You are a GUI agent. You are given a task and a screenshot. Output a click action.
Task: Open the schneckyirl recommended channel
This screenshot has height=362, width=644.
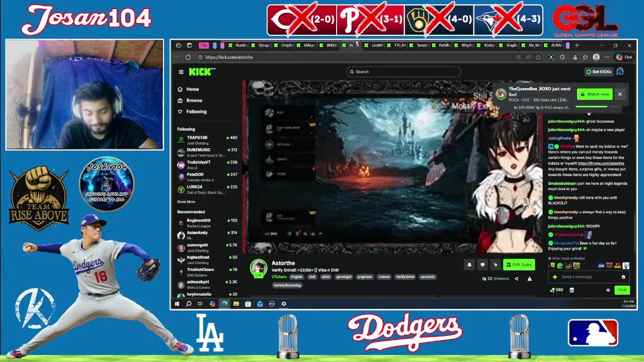[207, 284]
